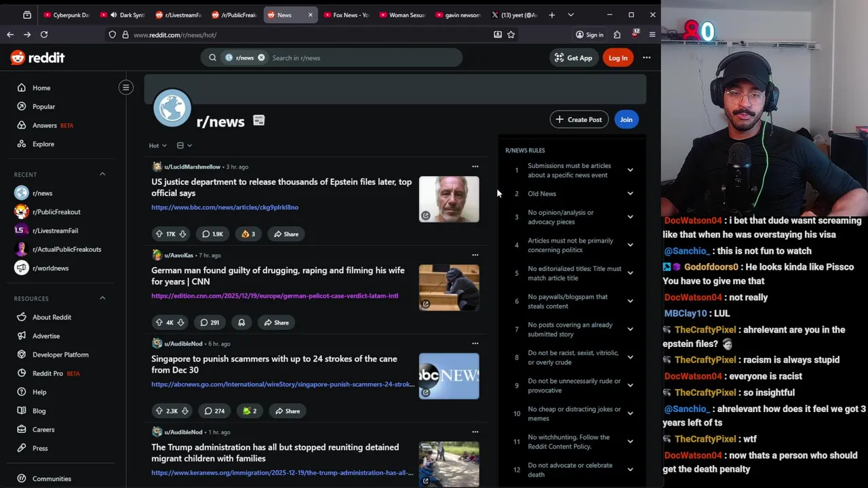Collapse the RECENT section
Viewport: 868px width, 488px height.
[102, 174]
